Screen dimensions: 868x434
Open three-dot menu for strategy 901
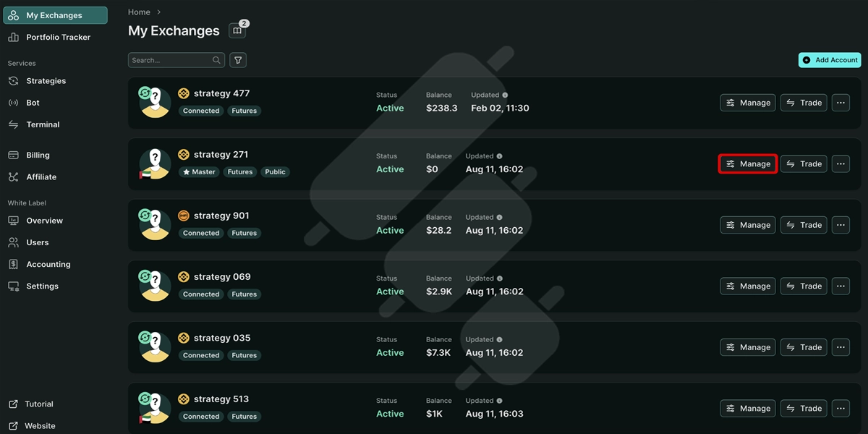(841, 225)
